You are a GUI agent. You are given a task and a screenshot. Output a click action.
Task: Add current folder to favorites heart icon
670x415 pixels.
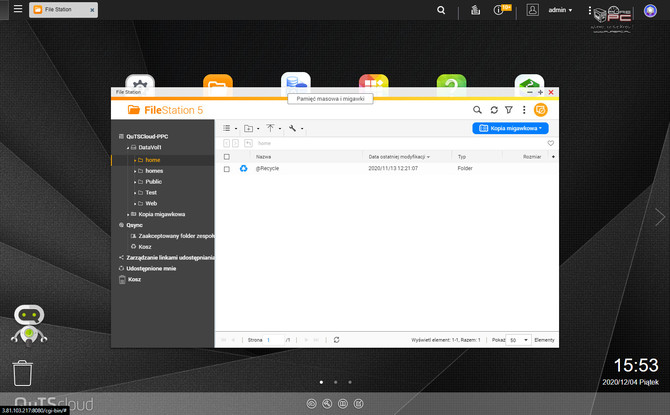[550, 143]
